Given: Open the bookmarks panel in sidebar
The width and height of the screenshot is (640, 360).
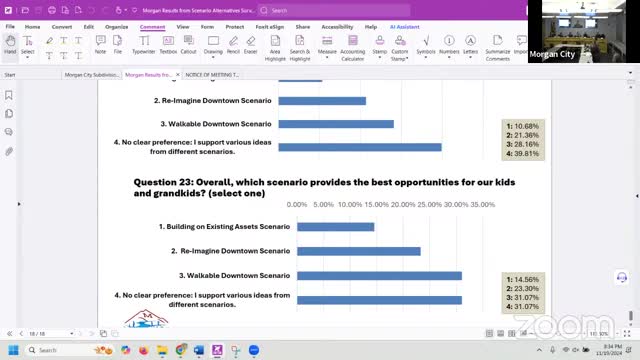Looking at the screenshot, I should [9, 95].
